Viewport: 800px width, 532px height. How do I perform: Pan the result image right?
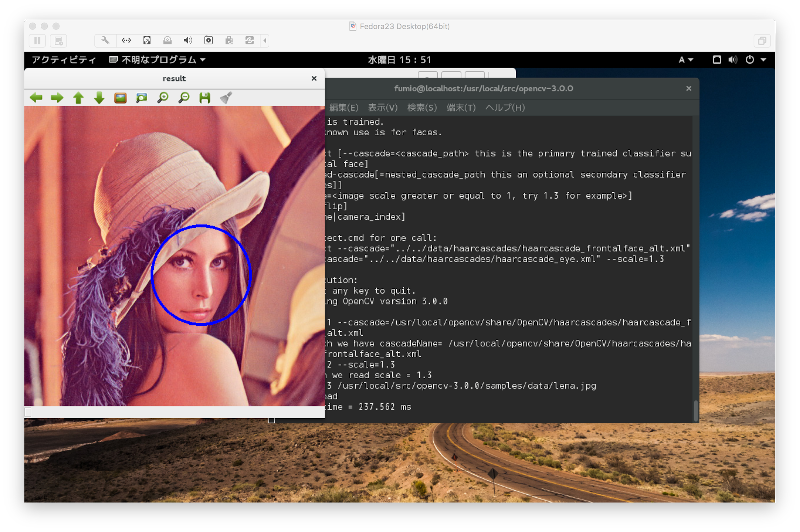click(x=57, y=98)
